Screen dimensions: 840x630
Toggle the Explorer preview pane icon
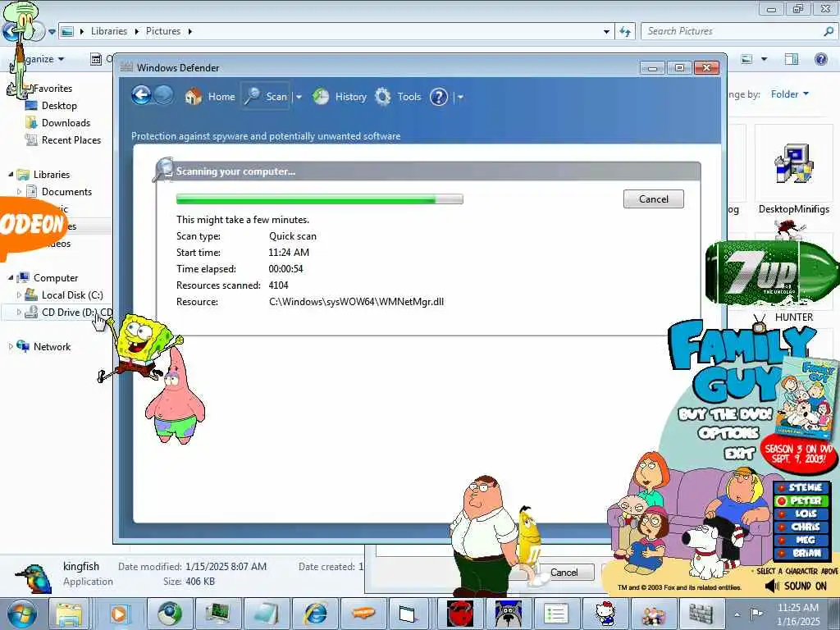click(x=792, y=59)
